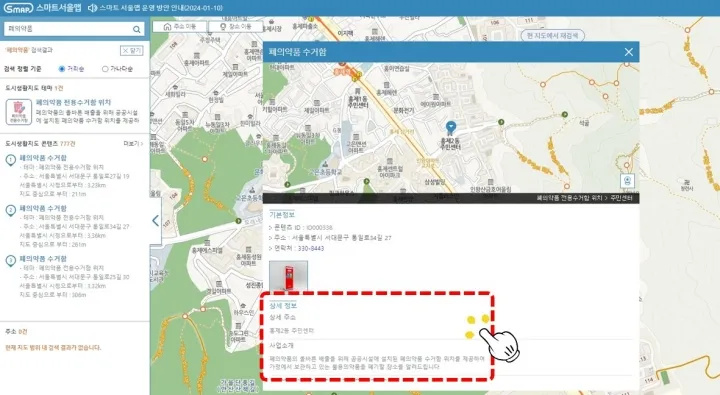Click the 도시생활지도 테마 1건 heading

tap(34, 88)
